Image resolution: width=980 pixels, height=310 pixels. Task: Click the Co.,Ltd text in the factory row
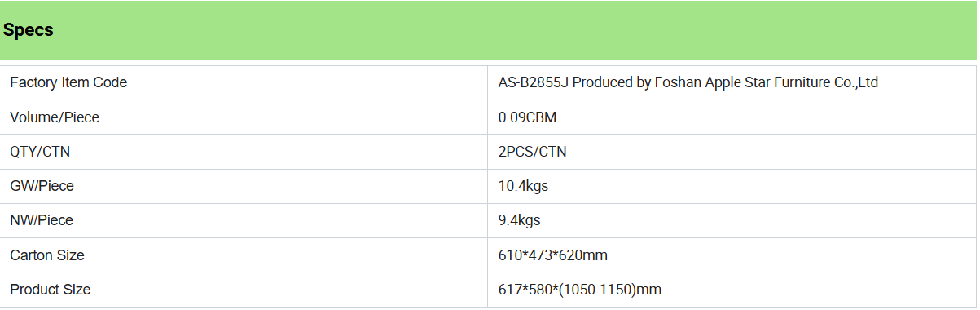pos(855,82)
